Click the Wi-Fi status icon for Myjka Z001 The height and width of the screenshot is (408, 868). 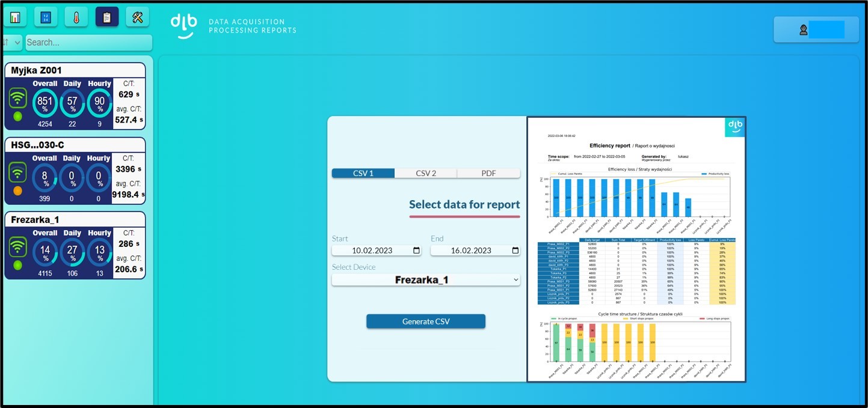[x=18, y=98]
